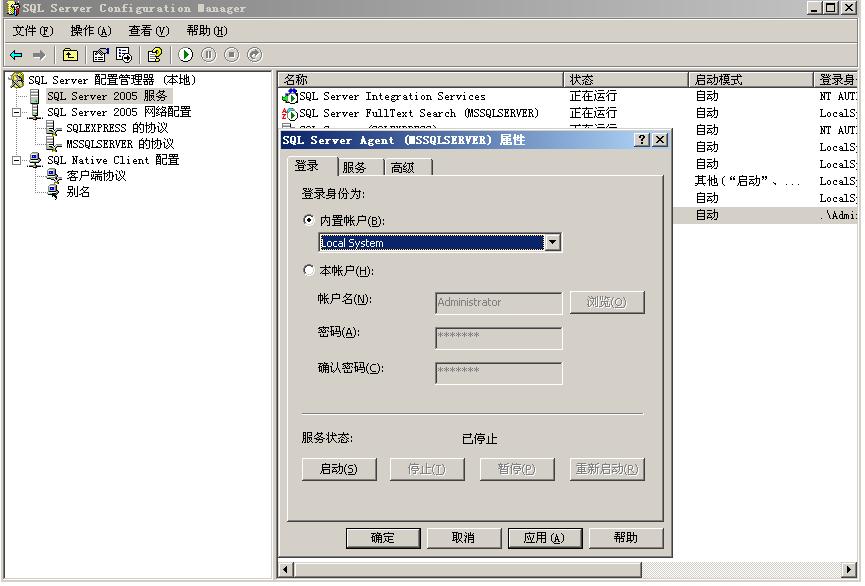Click the 应用(A) button
Screen dimensions: 865x586
544,537
